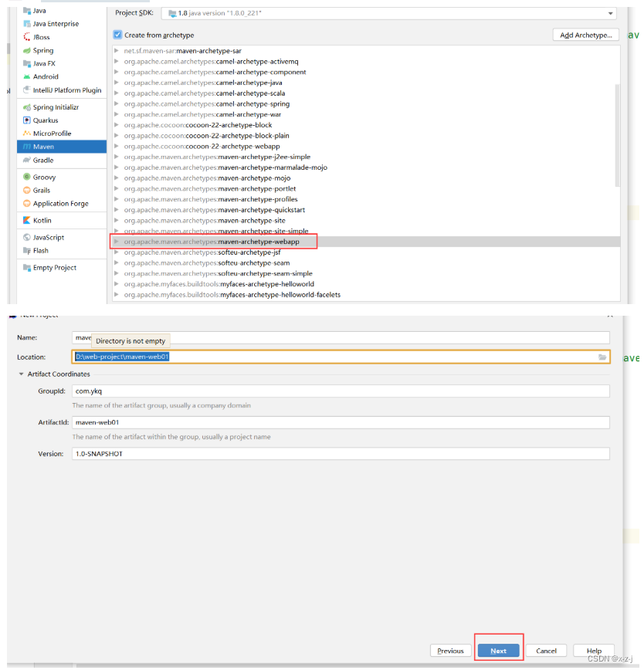Open Help from wizard footer
The image size is (644, 670).
point(594,651)
